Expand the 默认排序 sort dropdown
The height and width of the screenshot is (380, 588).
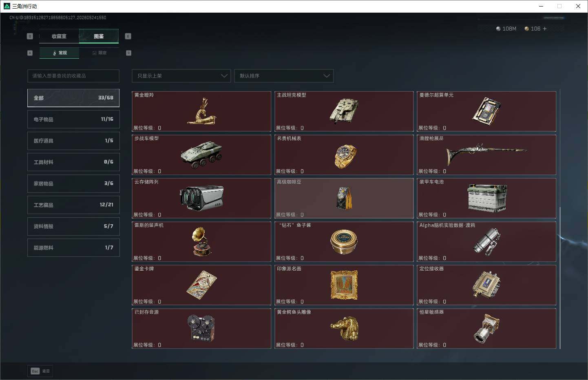(x=284, y=76)
